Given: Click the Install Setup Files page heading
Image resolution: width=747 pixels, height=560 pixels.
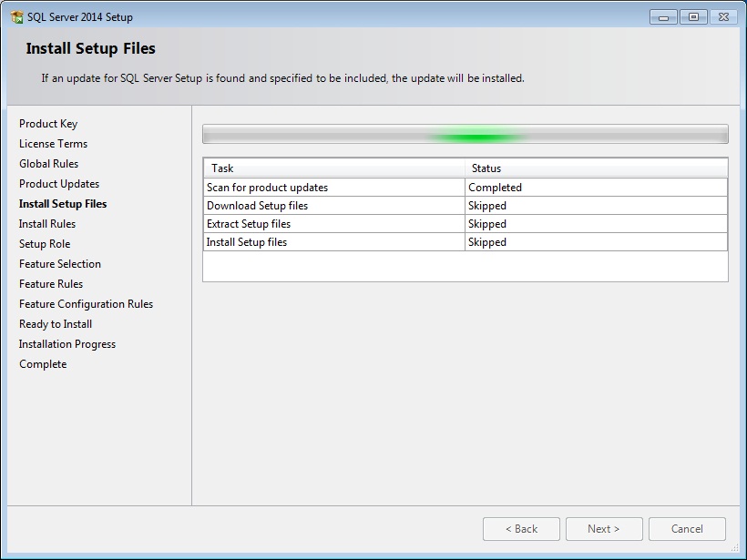Looking at the screenshot, I should point(90,48).
